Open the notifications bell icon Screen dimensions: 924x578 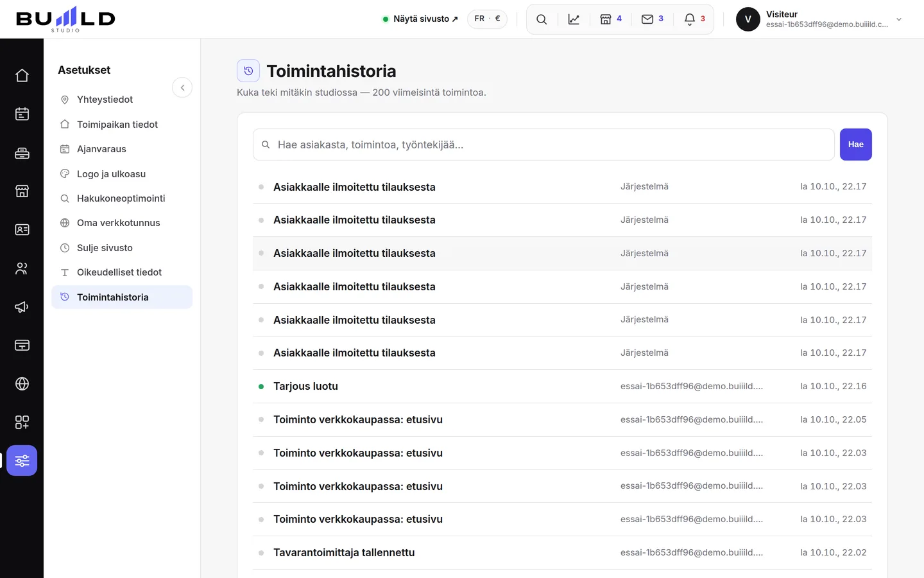pyautogui.click(x=695, y=19)
